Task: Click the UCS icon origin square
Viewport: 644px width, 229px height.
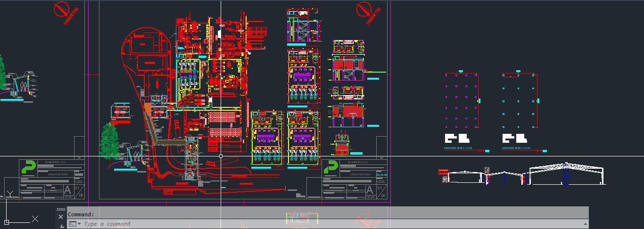Action: point(7,222)
